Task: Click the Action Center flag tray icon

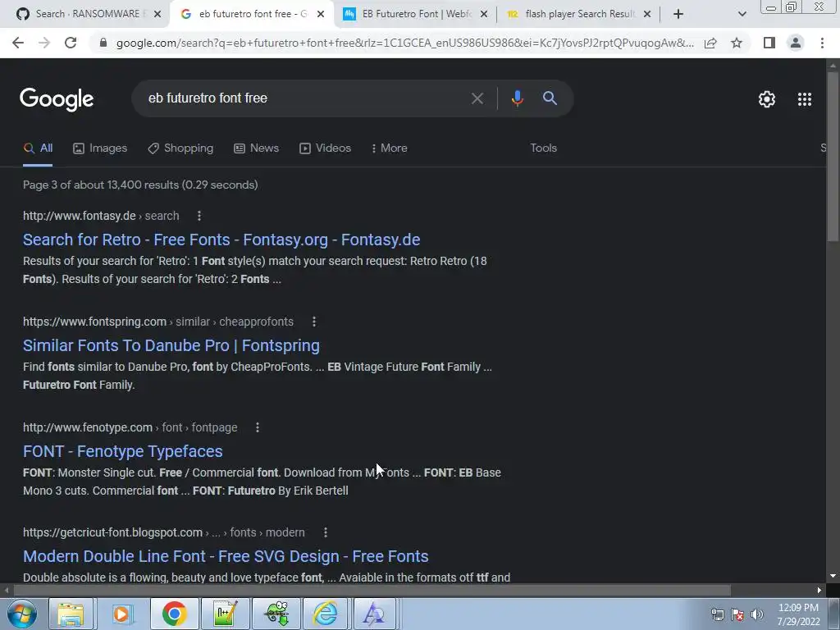Action: pyautogui.click(x=737, y=614)
